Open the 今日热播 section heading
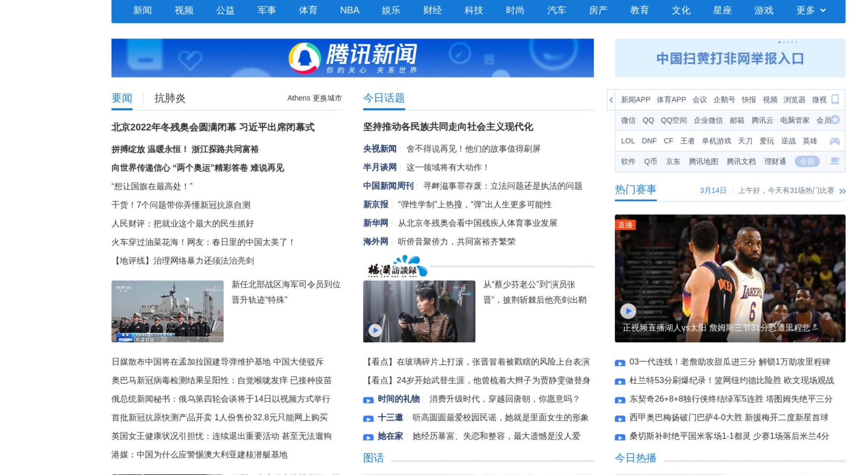 [x=635, y=458]
